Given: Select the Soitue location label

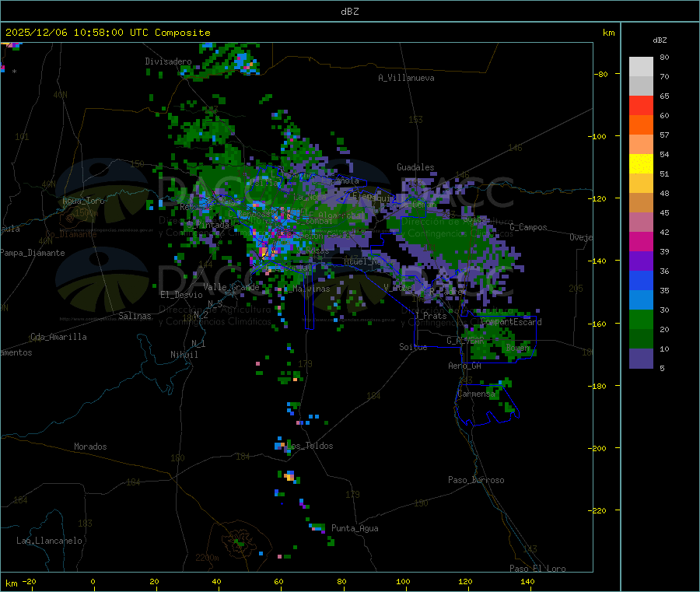Looking at the screenshot, I should tap(413, 347).
